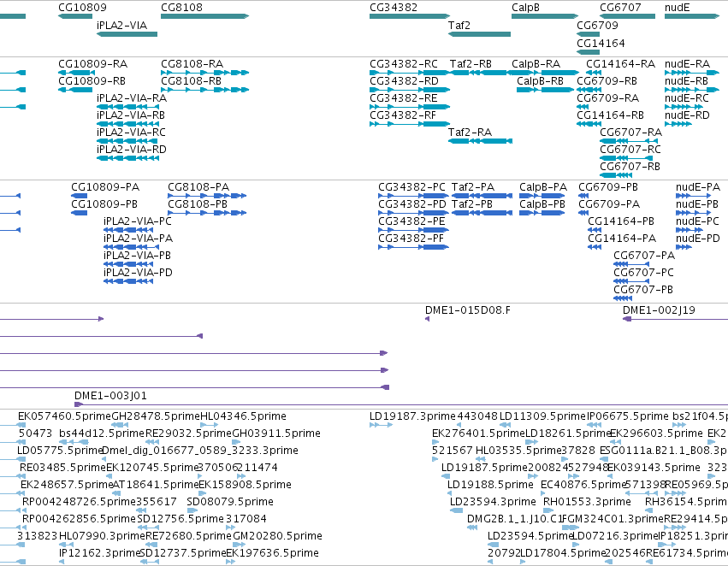Viewport: 728px width, 566px height.
Task: Click the CG34382 gene label
Action: pyautogui.click(x=394, y=8)
